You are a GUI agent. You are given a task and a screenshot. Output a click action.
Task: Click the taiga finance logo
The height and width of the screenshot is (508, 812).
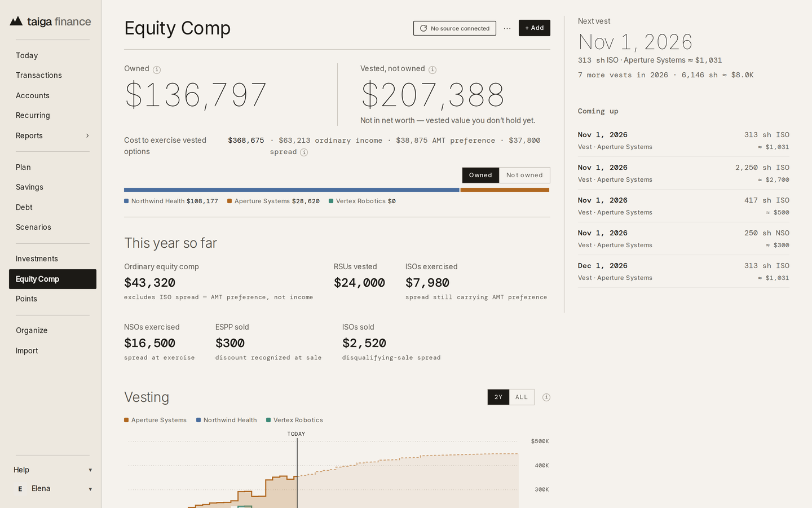(x=50, y=21)
